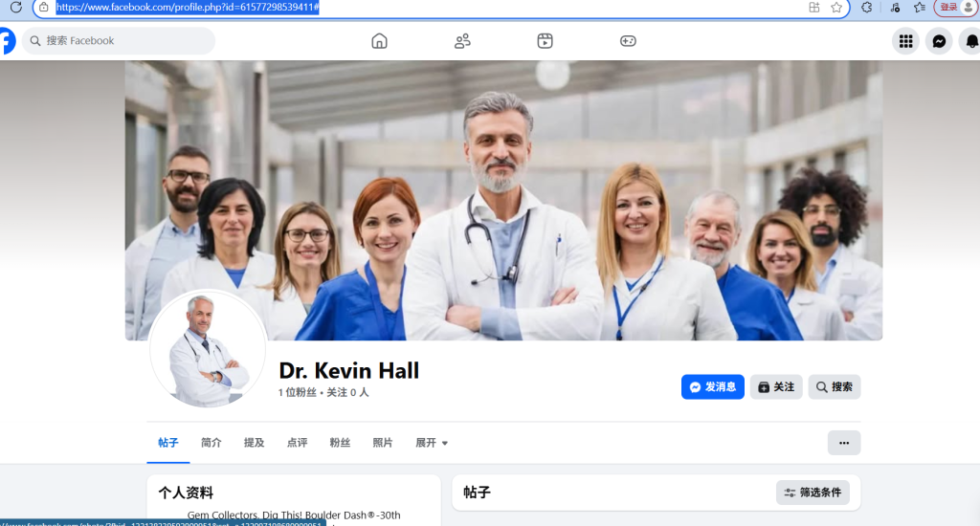Switch to the 简介 tab
Viewport: 980px width, 526px height.
[211, 443]
